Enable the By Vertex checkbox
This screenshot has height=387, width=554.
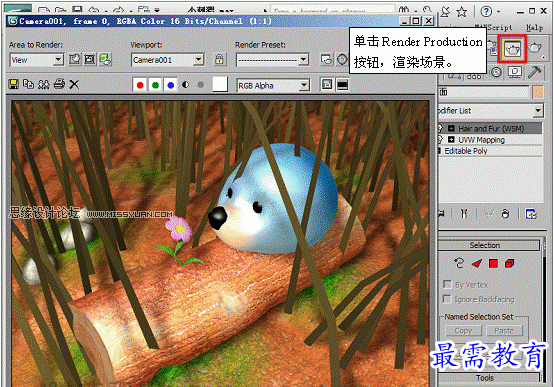pos(447,284)
